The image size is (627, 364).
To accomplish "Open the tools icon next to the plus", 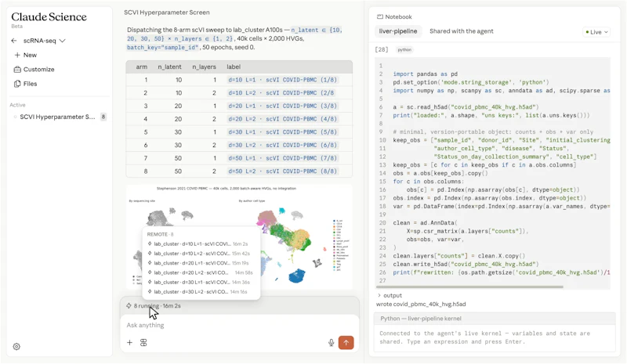I will point(143,342).
